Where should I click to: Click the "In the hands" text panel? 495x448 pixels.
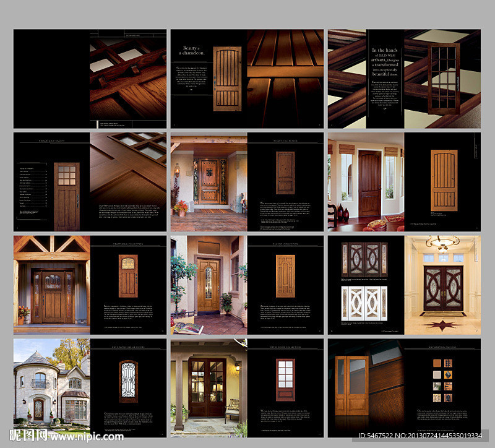385,79
